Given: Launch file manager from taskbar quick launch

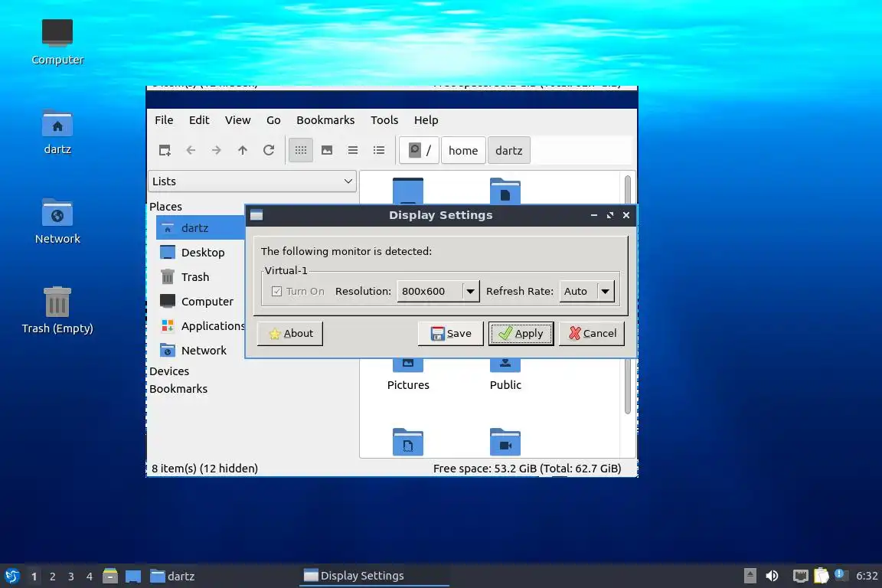Looking at the screenshot, I should coord(110,576).
